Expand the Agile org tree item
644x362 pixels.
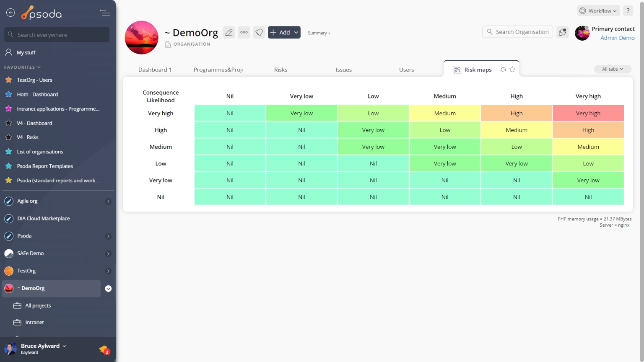(x=108, y=202)
